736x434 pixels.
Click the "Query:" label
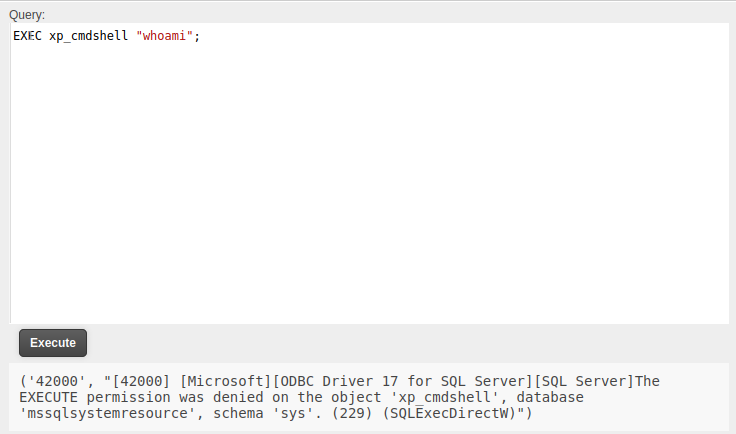(27, 14)
